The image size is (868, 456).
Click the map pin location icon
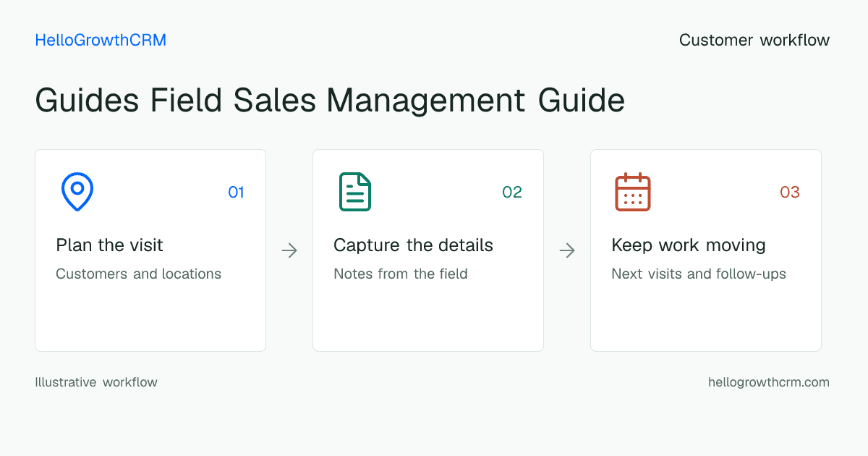coord(77,192)
